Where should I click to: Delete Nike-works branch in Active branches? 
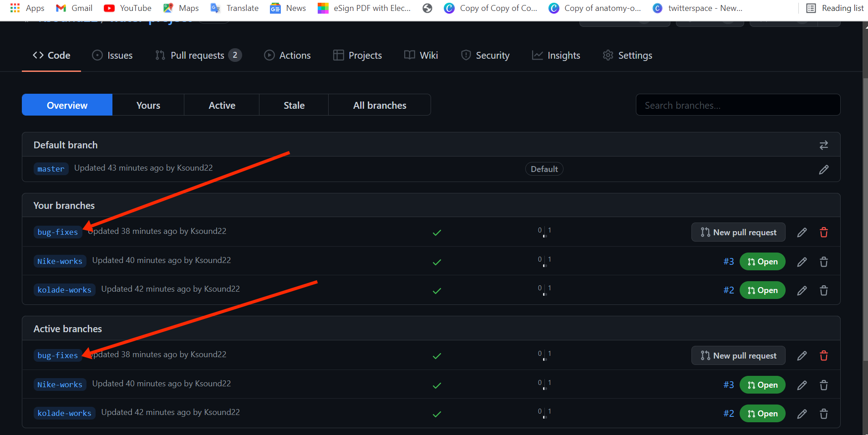(823, 385)
